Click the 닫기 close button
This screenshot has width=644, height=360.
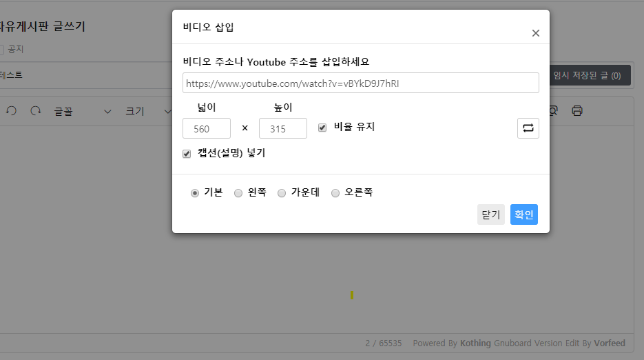[x=491, y=214]
